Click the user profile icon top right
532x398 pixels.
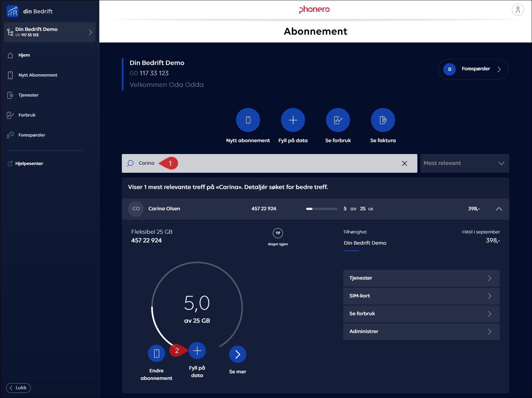(518, 10)
